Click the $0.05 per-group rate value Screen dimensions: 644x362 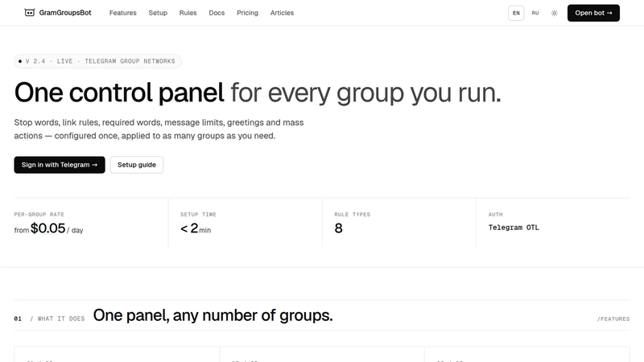pos(48,228)
